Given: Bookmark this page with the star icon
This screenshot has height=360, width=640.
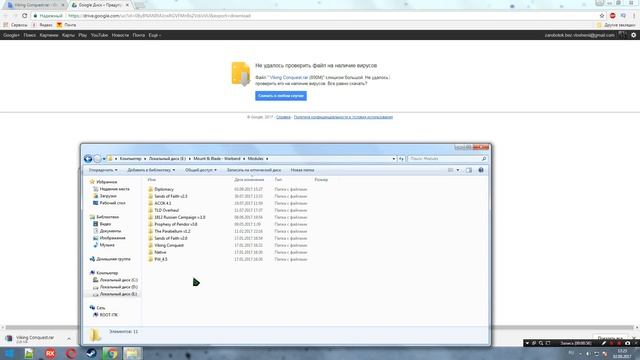Looking at the screenshot, I should (602, 16).
